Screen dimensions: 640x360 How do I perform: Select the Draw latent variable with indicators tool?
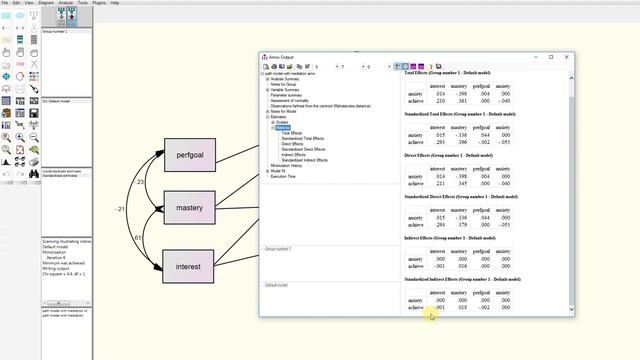pos(34,16)
